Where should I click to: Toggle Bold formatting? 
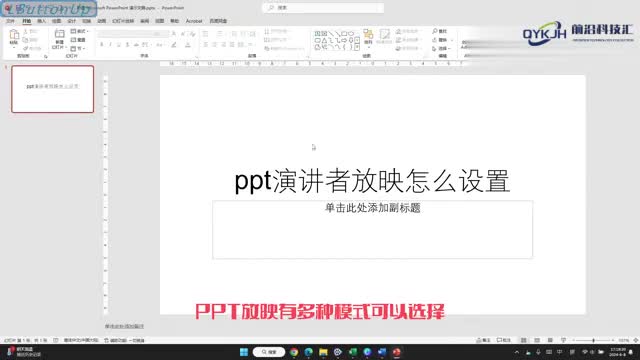[x=102, y=45]
